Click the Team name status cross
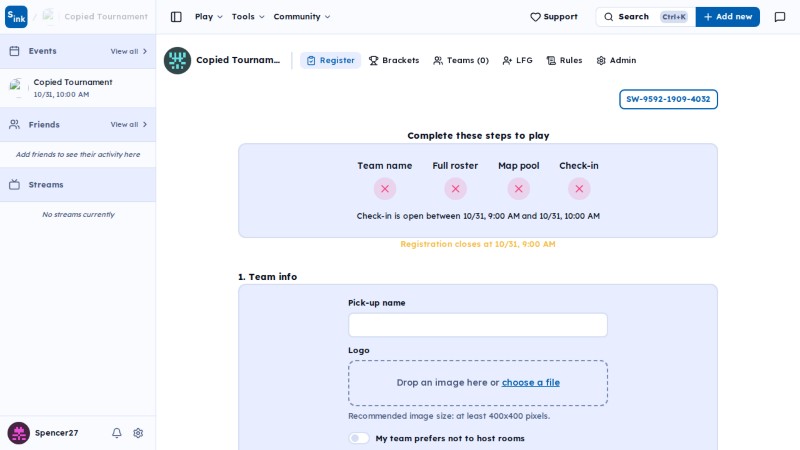Viewport: 800px width, 450px height. 385,189
